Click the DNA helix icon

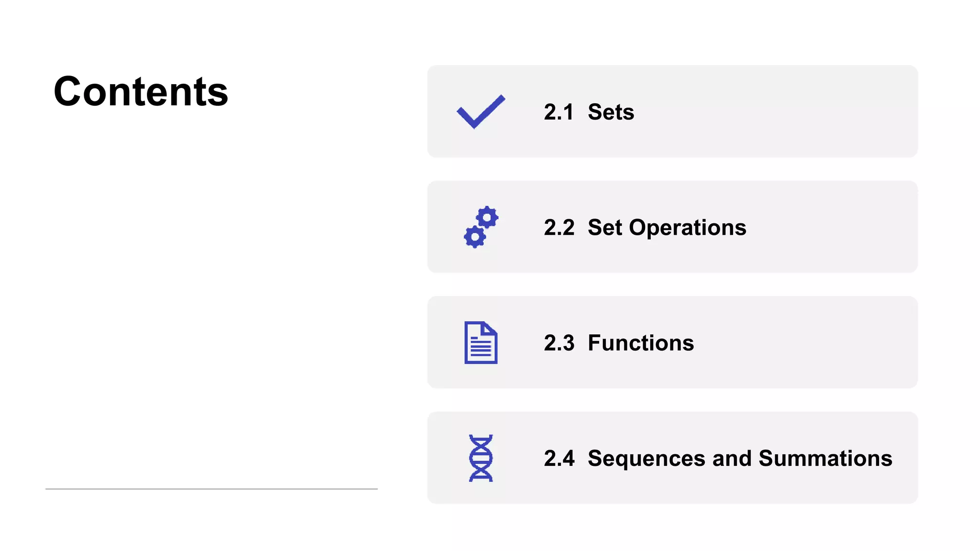click(x=481, y=458)
